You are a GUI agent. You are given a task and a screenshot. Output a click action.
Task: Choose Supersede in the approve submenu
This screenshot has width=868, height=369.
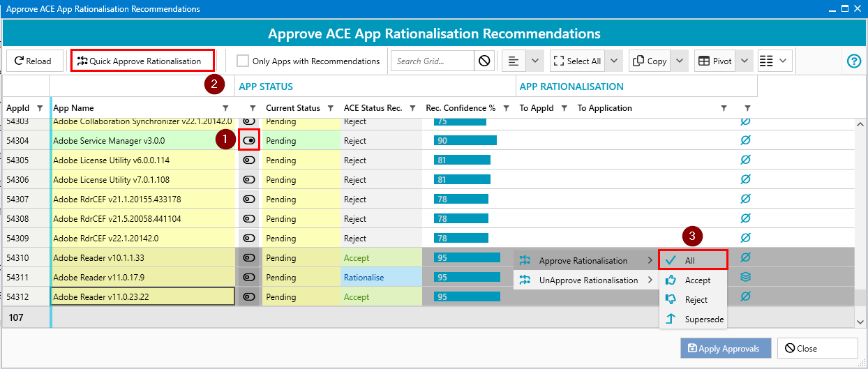tap(694, 319)
